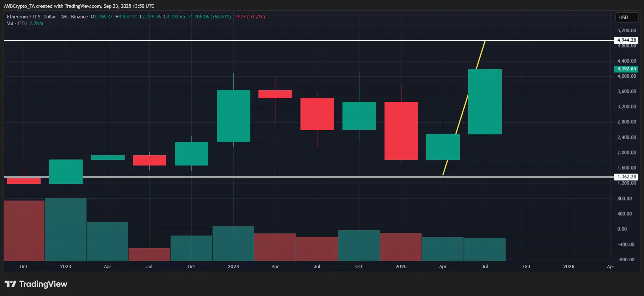Click the 800.00 price axis tick

coord(625,198)
